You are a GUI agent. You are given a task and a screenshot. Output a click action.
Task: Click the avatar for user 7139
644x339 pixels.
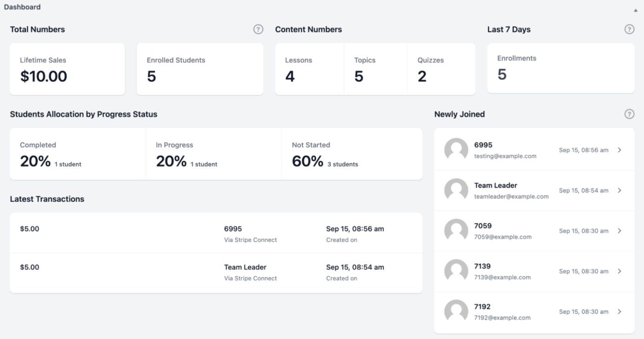(x=456, y=271)
